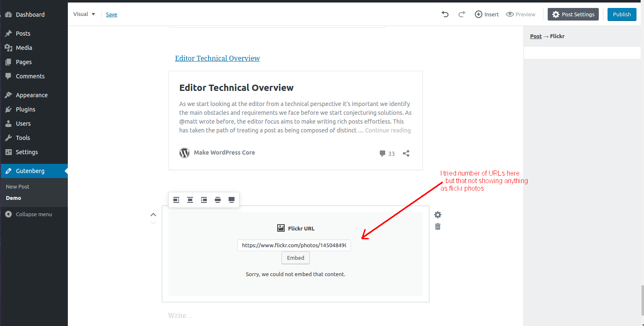Open the Gutenberg menu item in sidebar
Viewport: 644px width, 326px height.
(x=29, y=171)
